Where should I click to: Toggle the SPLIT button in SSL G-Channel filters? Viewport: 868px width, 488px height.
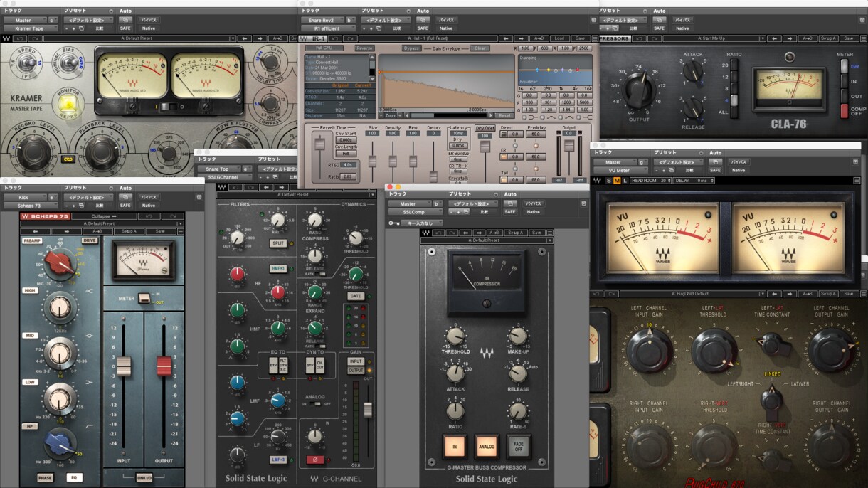[277, 243]
